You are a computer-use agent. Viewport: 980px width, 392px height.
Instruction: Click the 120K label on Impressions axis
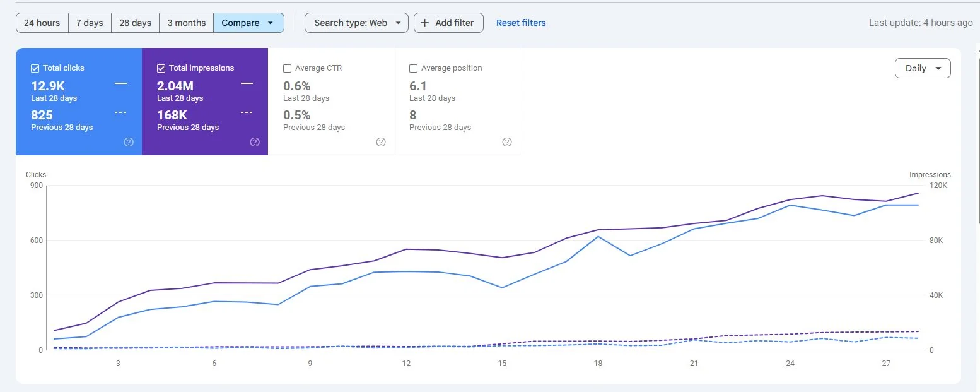click(938, 186)
